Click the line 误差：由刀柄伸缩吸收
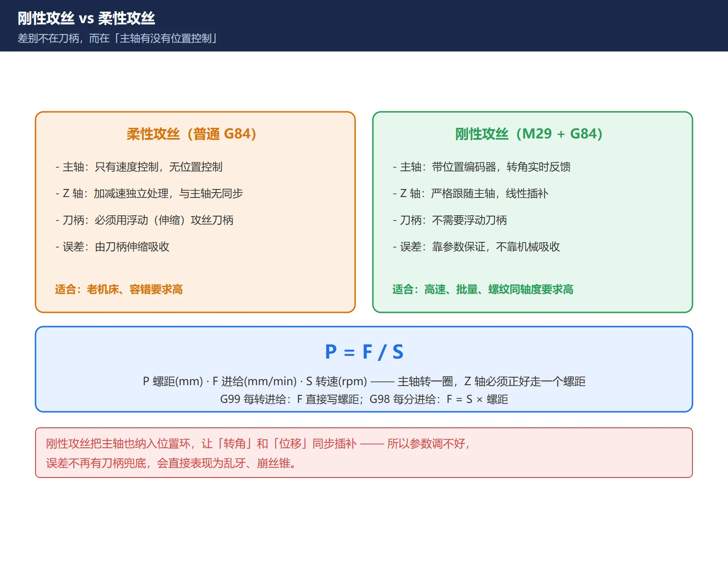The image size is (728, 568). click(112, 247)
